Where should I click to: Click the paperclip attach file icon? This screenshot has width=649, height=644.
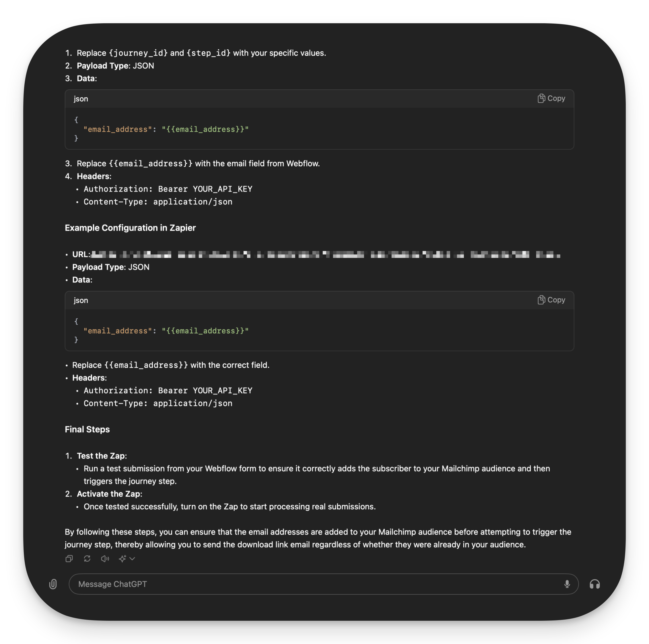click(53, 584)
